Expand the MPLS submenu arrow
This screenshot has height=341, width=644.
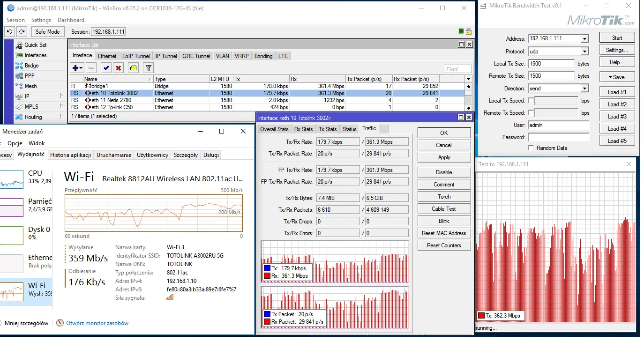[x=61, y=107]
